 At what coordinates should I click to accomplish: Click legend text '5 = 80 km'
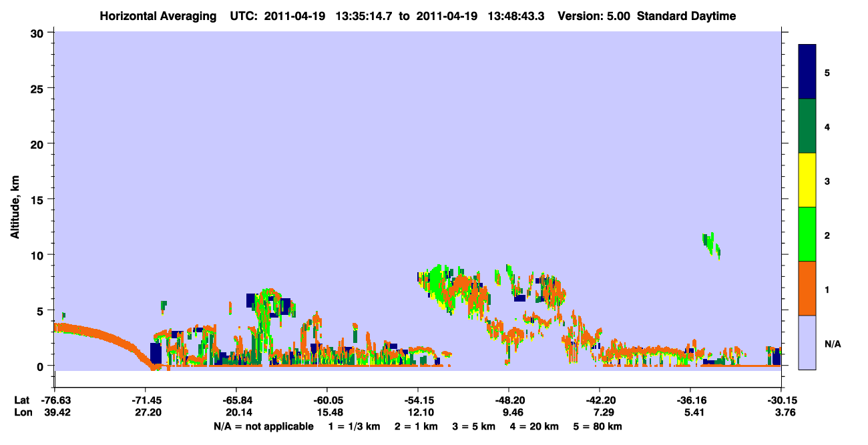(599, 426)
